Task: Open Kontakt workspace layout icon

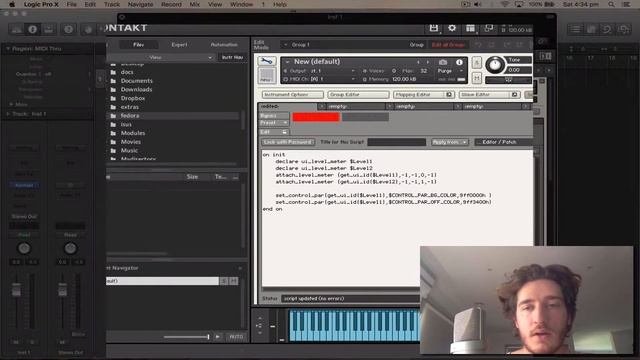Action: coord(470,28)
